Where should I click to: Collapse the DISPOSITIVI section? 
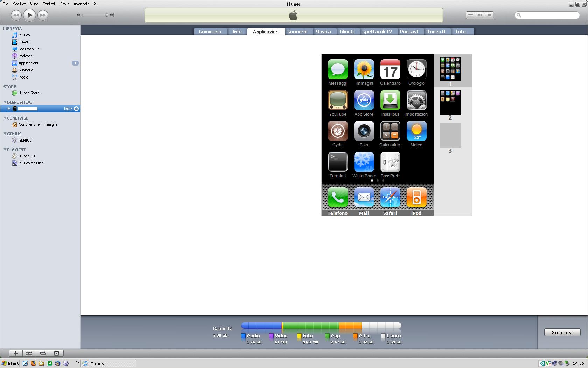[5, 102]
